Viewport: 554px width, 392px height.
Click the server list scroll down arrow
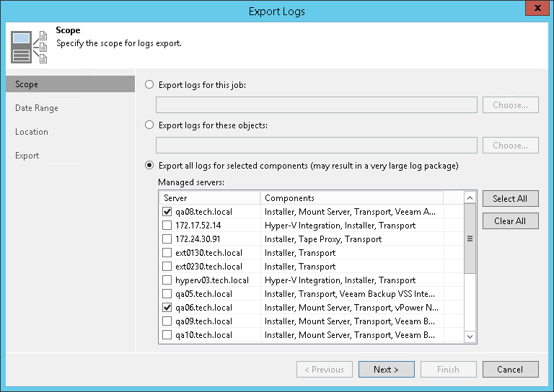pos(470,336)
